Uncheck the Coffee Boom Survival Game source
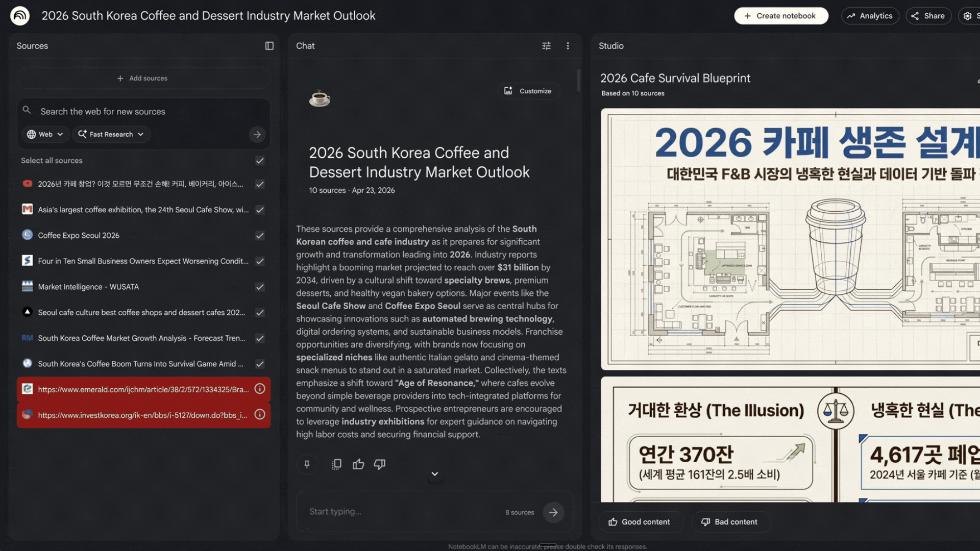The height and width of the screenshot is (551, 980). pos(260,364)
